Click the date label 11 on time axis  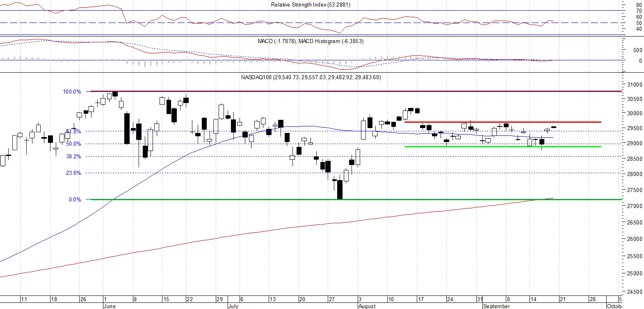click(24, 299)
